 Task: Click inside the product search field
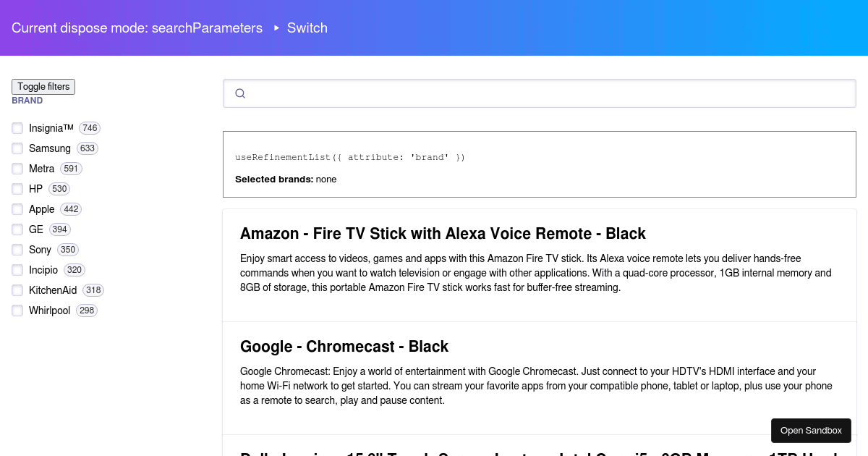pos(550,93)
